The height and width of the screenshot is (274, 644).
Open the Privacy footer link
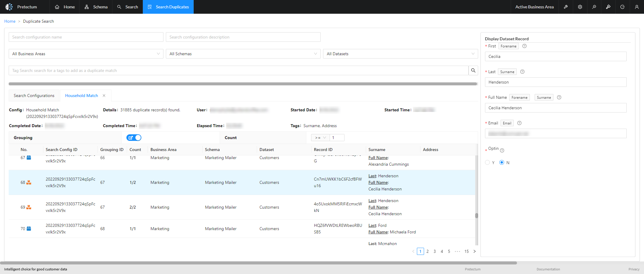coord(634,269)
